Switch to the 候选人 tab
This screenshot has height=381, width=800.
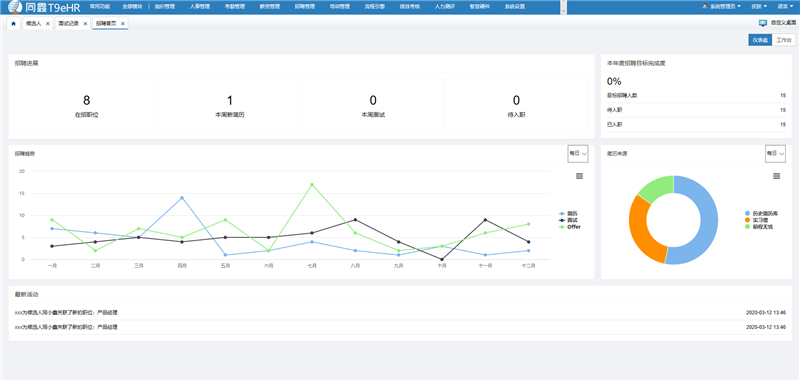point(33,23)
